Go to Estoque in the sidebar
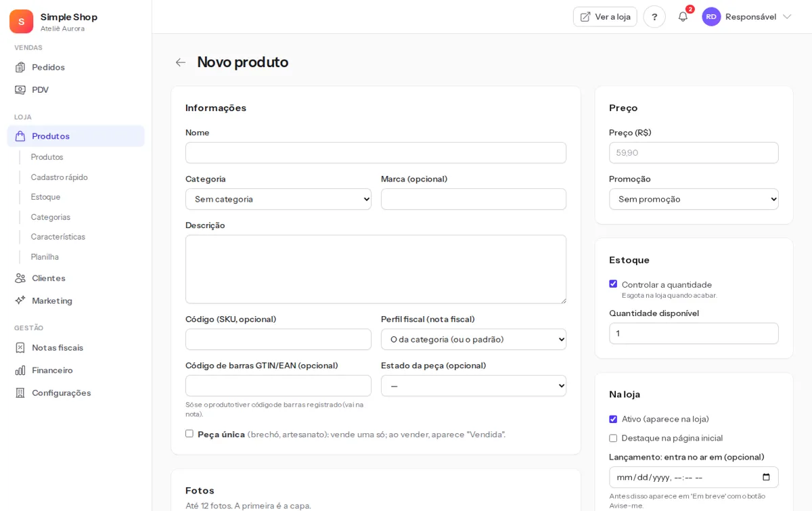 click(45, 197)
